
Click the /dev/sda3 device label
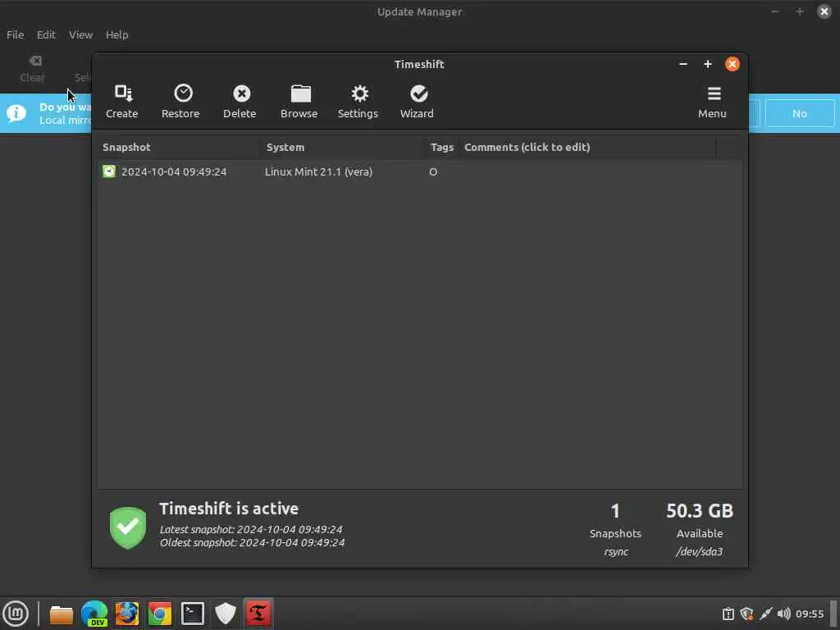pos(699,551)
